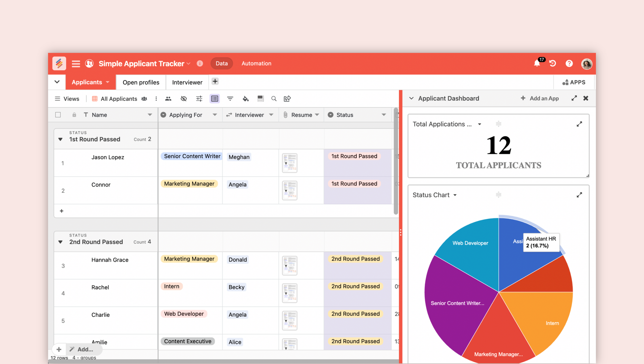Toggle the hide fields eye icon
This screenshot has width=644, height=364.
(x=184, y=98)
